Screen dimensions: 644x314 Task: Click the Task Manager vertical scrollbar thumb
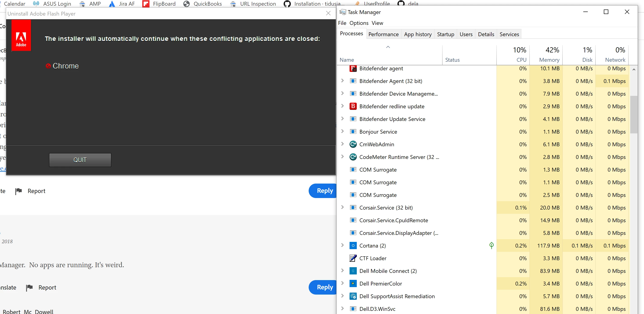click(x=634, y=115)
